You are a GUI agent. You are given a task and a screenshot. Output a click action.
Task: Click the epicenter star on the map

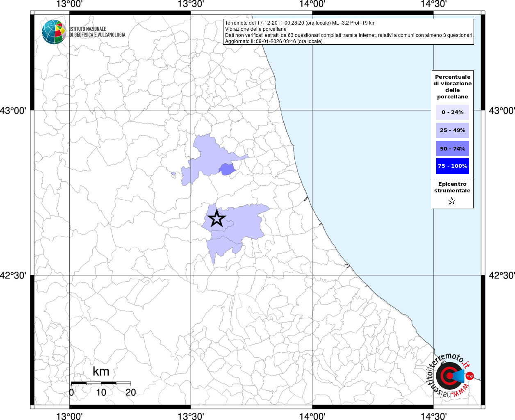[216, 218]
